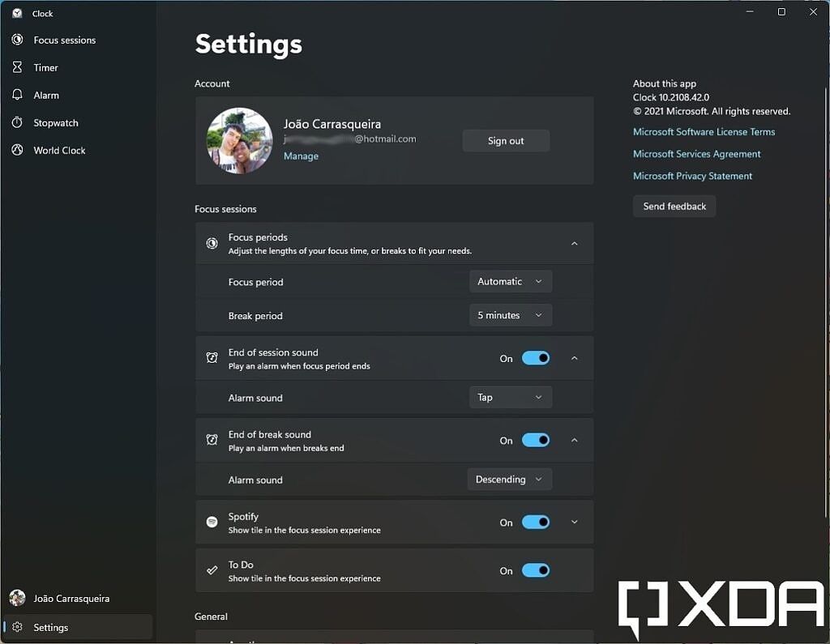Click the Sign out button
830x644 pixels.
tap(506, 140)
